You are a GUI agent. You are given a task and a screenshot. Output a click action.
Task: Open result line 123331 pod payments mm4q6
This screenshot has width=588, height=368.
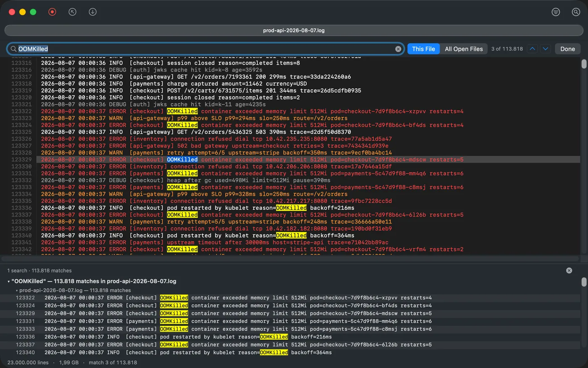coord(290,321)
